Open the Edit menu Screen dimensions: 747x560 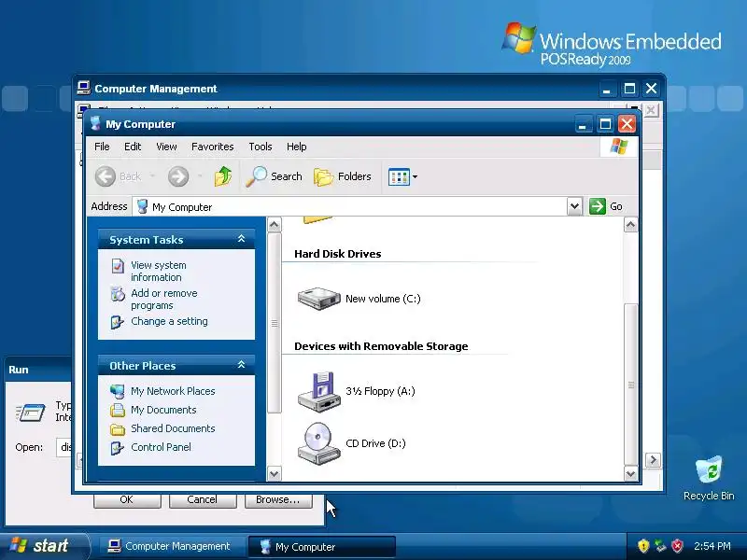coord(133,147)
